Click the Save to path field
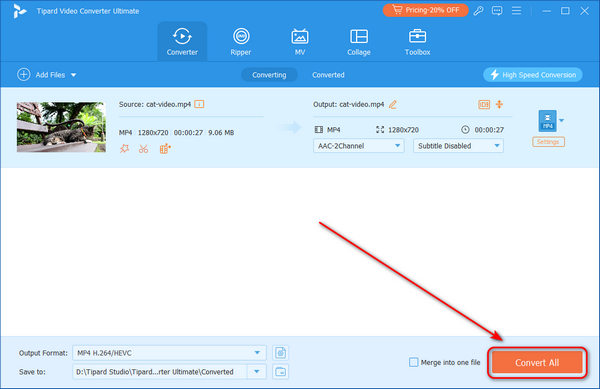 click(x=160, y=371)
